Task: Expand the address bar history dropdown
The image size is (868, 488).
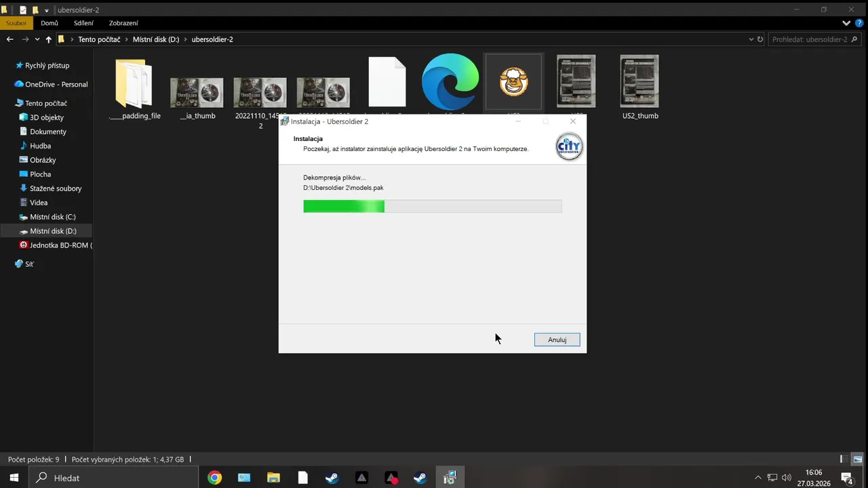Action: tap(751, 39)
